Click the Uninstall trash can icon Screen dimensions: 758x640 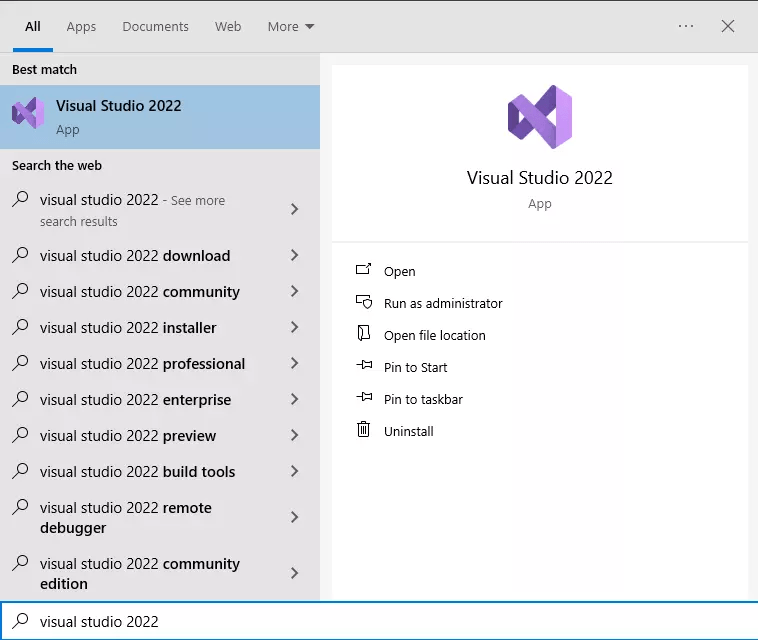pyautogui.click(x=363, y=431)
